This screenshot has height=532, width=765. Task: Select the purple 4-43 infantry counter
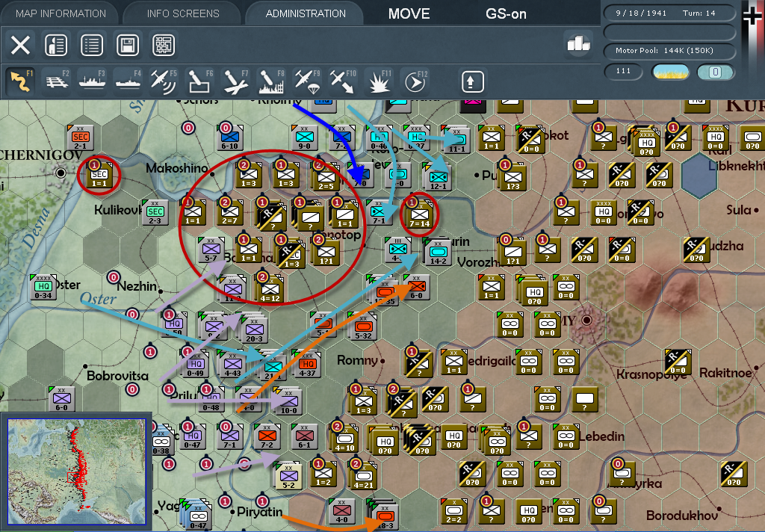233,364
